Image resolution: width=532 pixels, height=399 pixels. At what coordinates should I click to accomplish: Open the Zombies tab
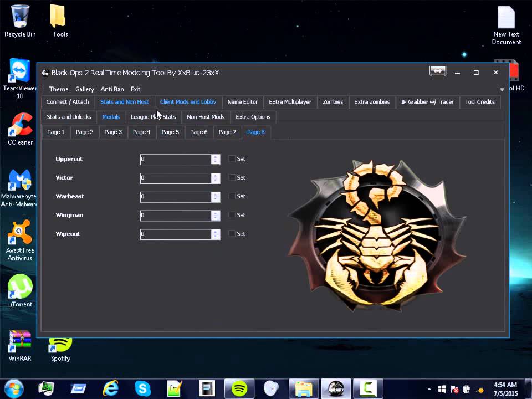pos(333,102)
